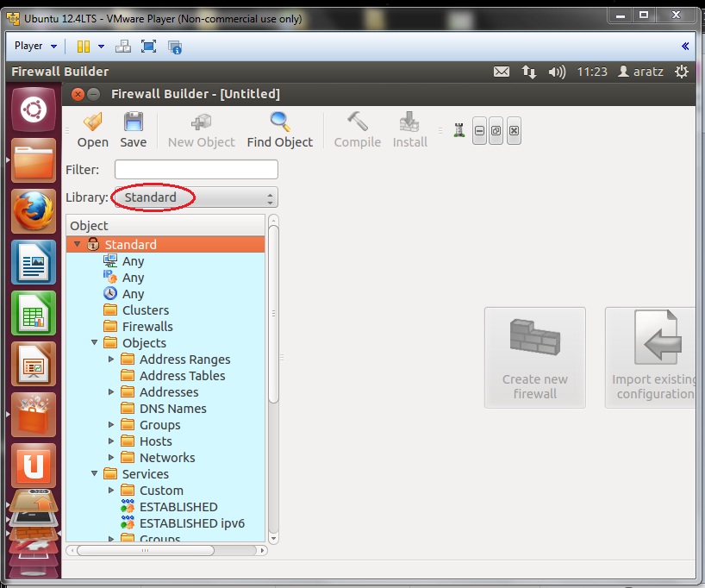705x588 pixels.
Task: Click the object tree vertical scrollbar
Action: pyautogui.click(x=273, y=314)
